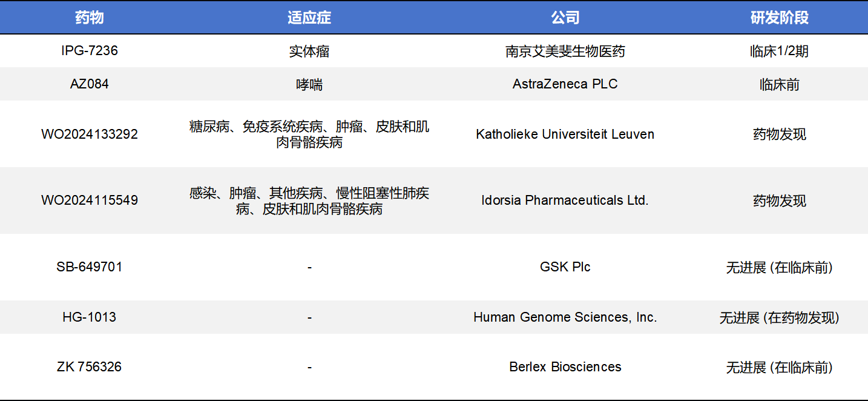Select the IPG-7236 drug cell
This screenshot has width=868, height=401.
[90, 51]
